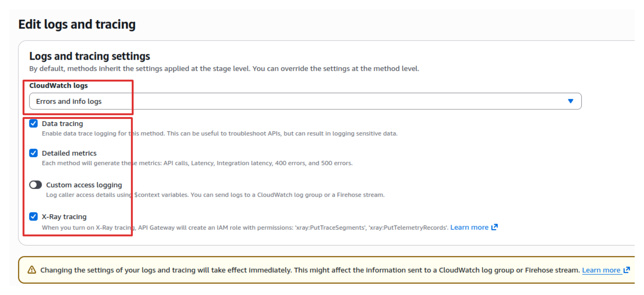Disable the Detailed metrics checkbox
Screen dimensions: 644x295
pos(33,153)
